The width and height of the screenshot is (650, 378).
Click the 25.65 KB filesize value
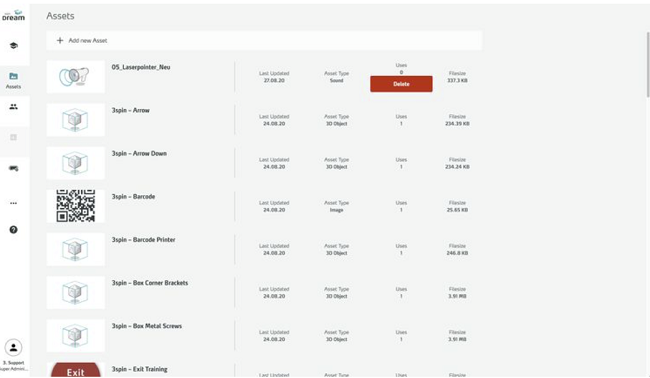click(457, 210)
